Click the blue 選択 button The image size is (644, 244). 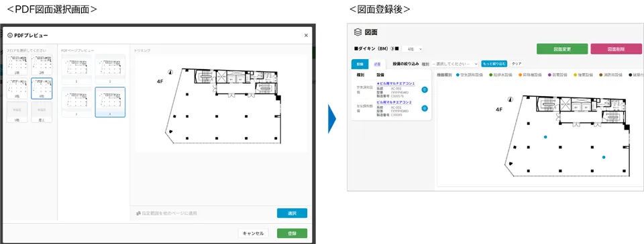[x=292, y=213]
